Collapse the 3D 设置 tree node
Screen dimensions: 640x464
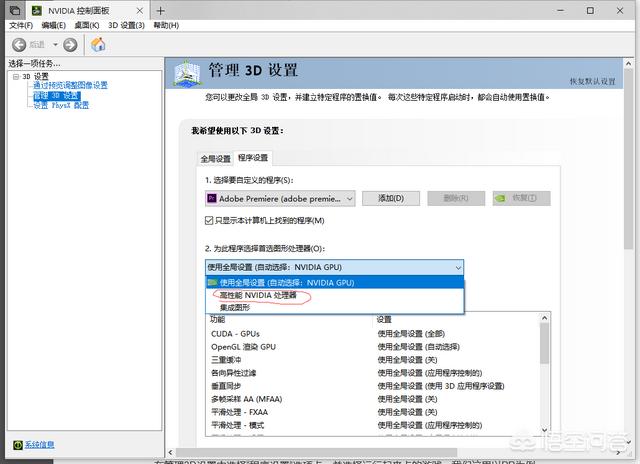[x=16, y=76]
